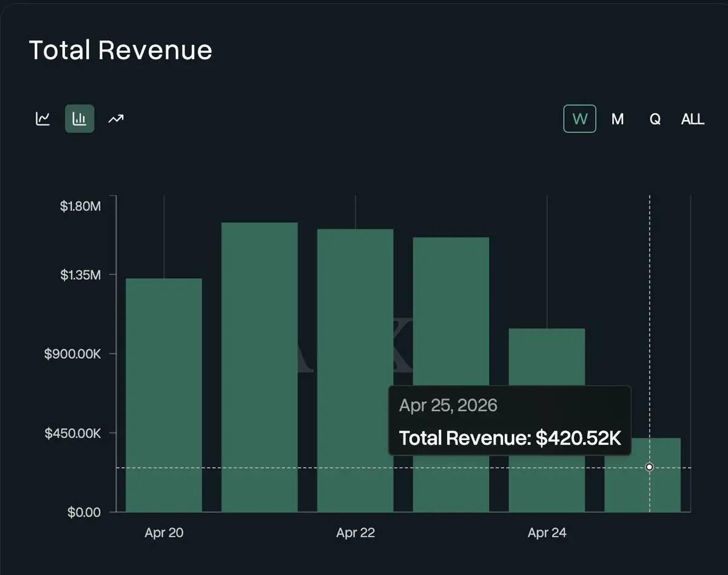This screenshot has width=728, height=575.
Task: Click the Apr 20 revenue bar
Action: pos(164,395)
